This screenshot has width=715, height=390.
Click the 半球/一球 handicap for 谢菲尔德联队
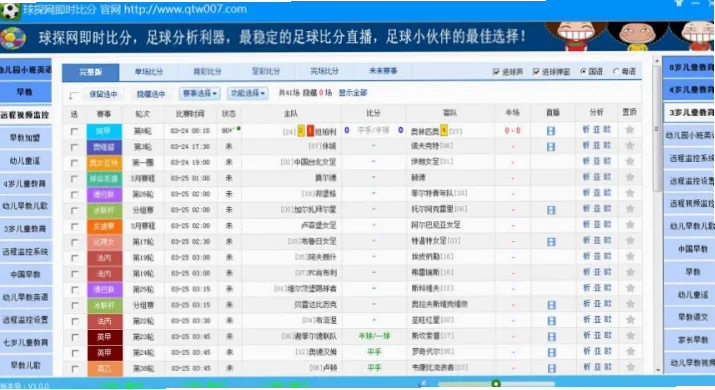374,337
